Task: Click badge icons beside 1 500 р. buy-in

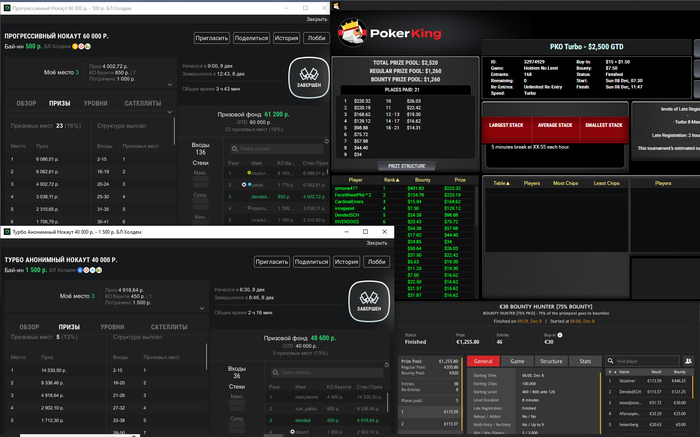Action: click(90, 270)
